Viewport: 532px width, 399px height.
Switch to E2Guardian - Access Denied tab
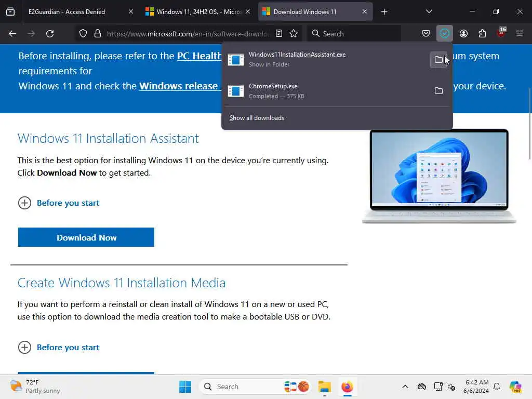click(81, 11)
